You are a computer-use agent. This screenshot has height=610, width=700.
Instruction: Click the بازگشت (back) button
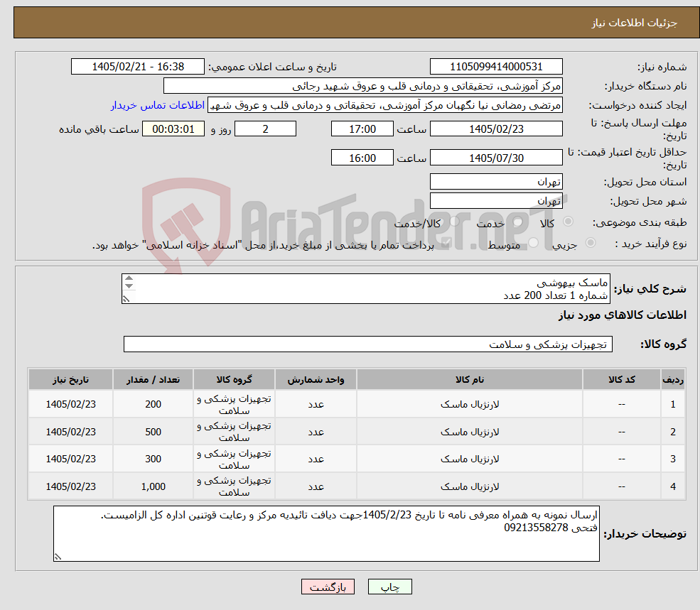click(x=328, y=587)
